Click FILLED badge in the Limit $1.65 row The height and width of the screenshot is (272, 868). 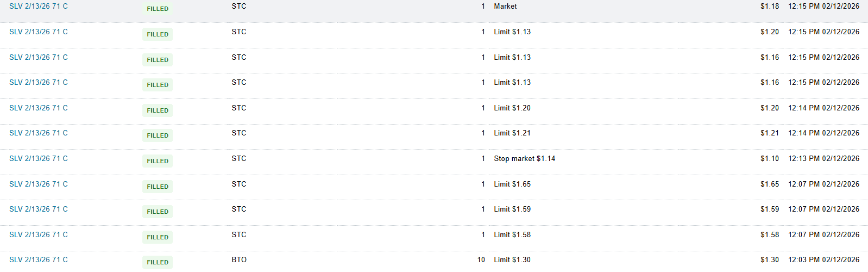pos(158,187)
